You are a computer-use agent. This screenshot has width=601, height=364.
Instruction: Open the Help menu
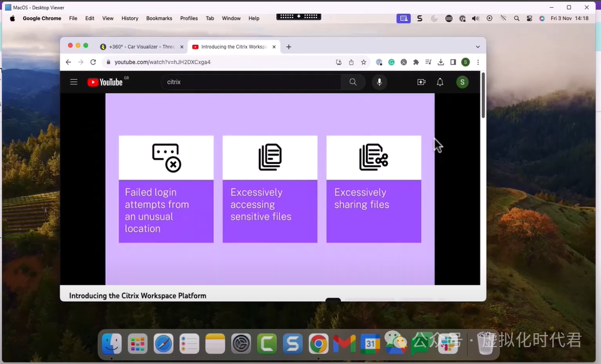254,19
